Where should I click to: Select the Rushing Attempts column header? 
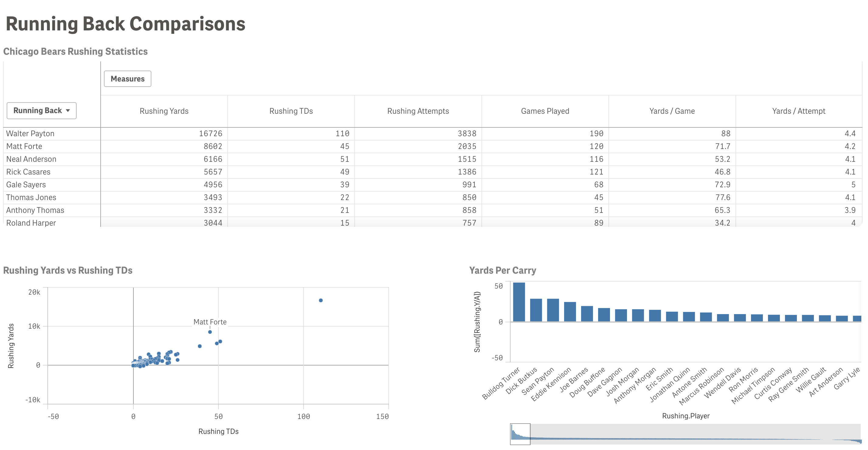(x=418, y=111)
